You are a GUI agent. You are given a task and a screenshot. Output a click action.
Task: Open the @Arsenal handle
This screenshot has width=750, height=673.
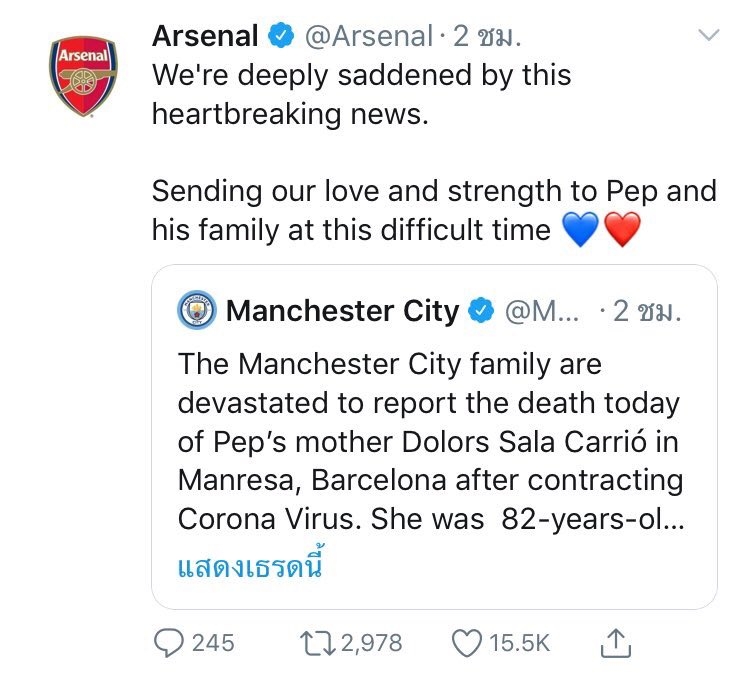pos(367,37)
